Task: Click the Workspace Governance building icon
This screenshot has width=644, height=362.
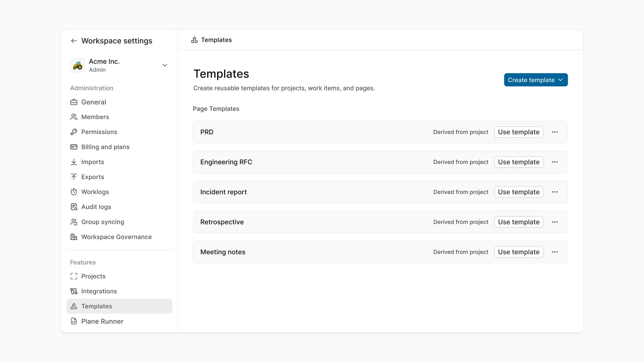Action: point(74,237)
